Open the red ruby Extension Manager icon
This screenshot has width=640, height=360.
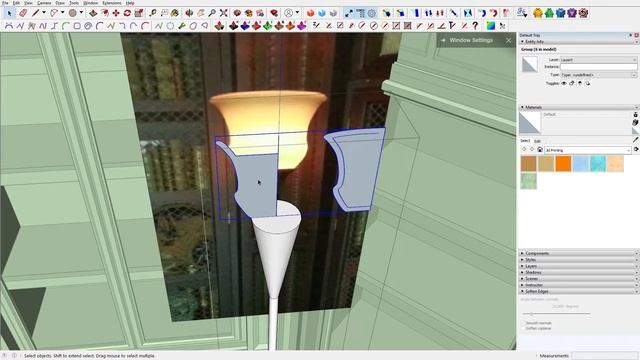[274, 13]
